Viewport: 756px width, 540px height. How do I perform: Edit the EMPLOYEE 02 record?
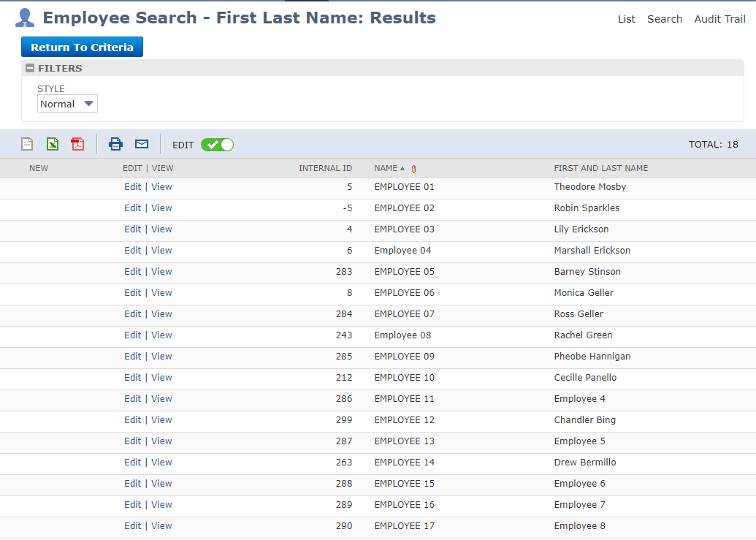133,208
